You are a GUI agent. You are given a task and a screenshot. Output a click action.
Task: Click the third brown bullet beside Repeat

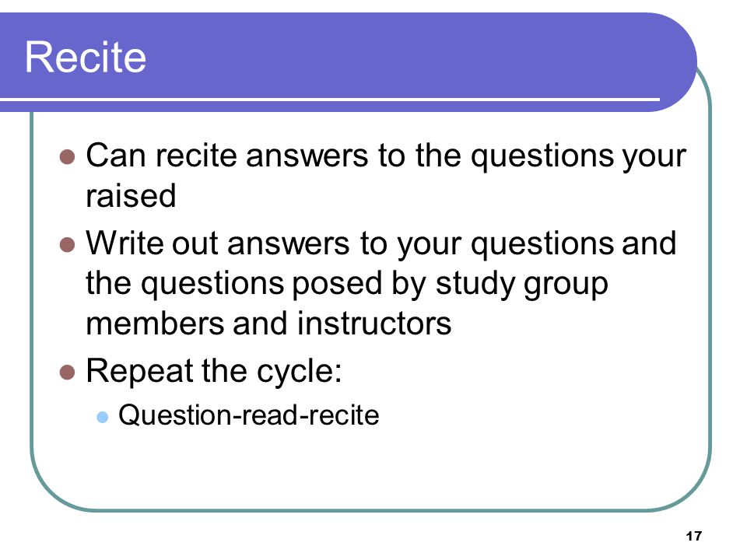point(68,373)
